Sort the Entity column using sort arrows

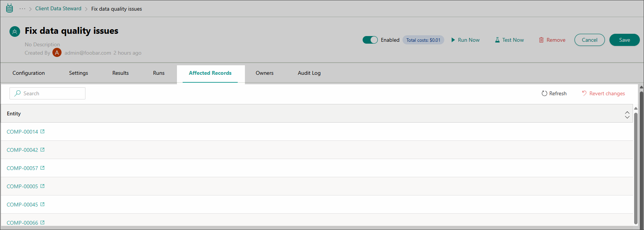point(627,114)
